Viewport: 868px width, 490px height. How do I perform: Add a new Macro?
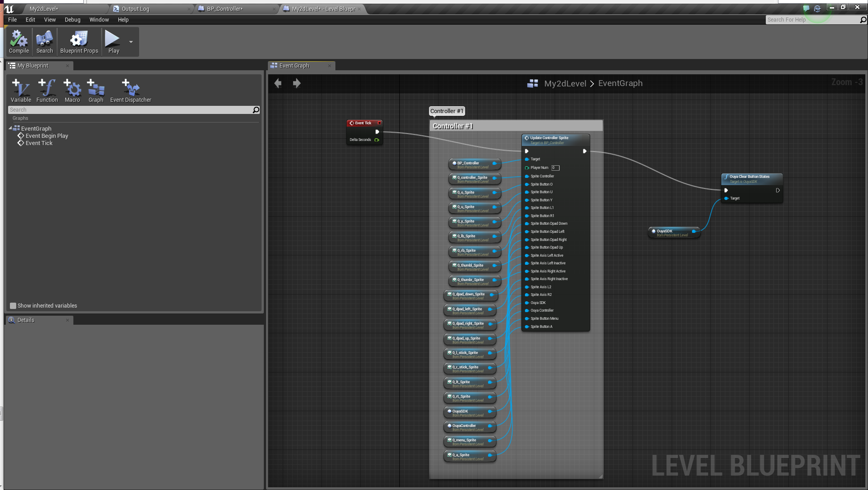(x=72, y=91)
